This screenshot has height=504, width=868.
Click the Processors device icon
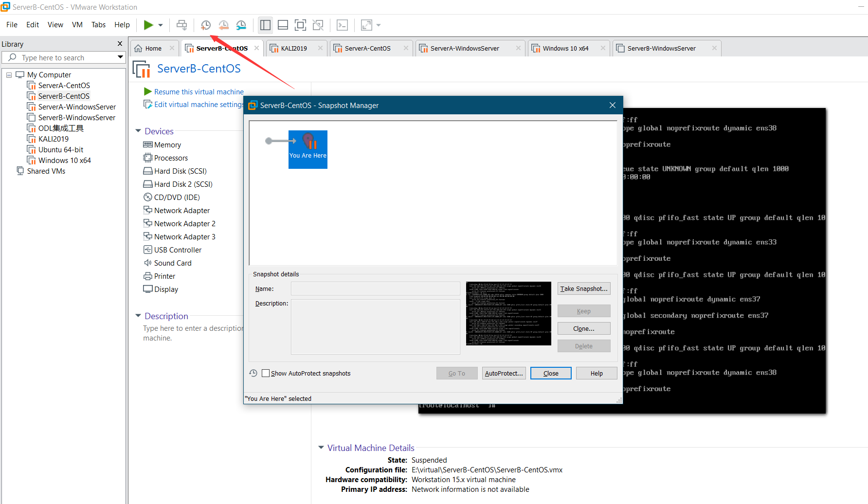point(148,158)
